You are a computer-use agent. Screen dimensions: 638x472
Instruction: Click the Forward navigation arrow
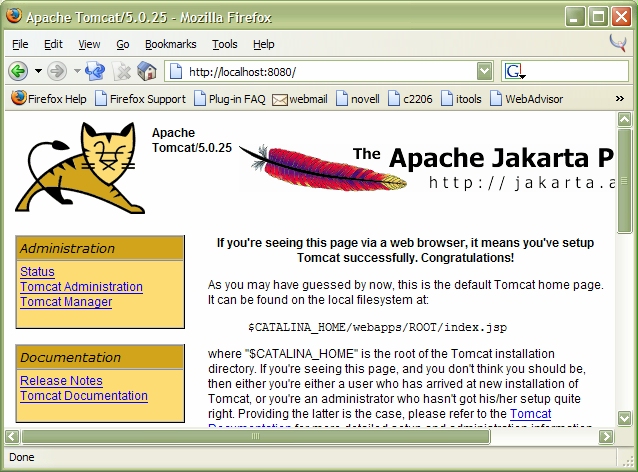pos(57,72)
